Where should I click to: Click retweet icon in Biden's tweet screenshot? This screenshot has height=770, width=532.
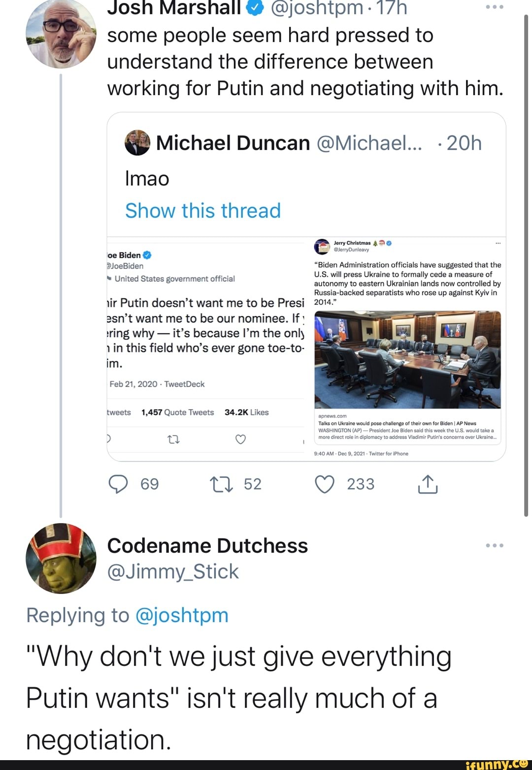[173, 439]
